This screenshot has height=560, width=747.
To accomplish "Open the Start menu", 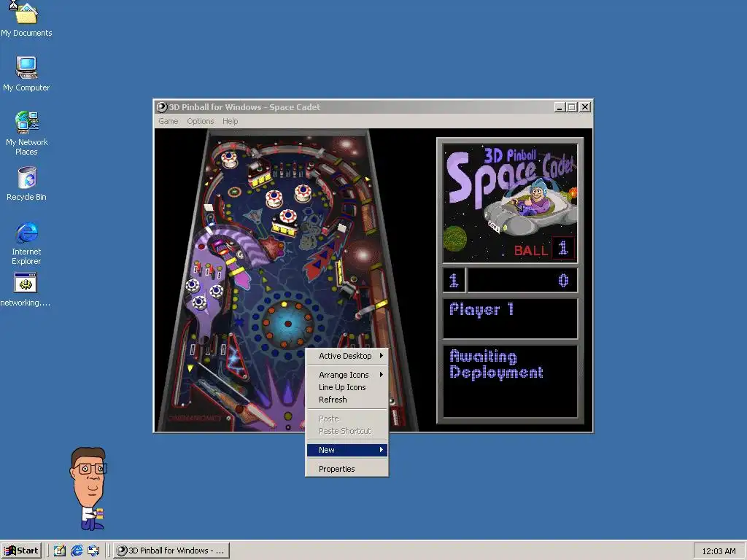I will pyautogui.click(x=21, y=551).
